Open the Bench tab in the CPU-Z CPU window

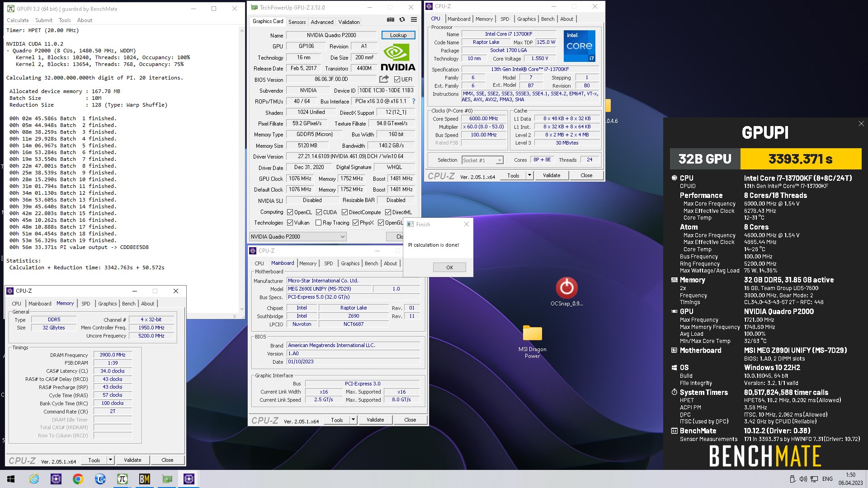click(547, 19)
